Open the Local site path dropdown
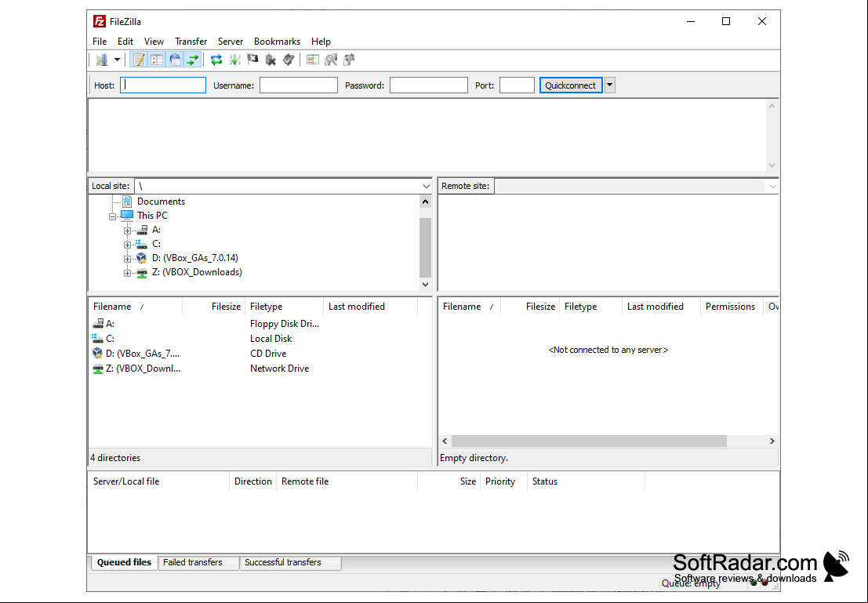 [x=426, y=187]
